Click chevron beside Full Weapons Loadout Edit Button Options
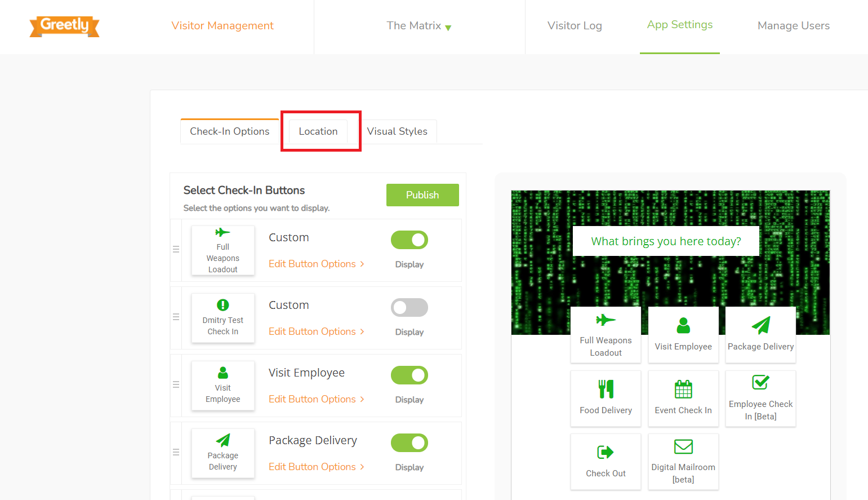This screenshot has width=868, height=500. click(x=362, y=264)
